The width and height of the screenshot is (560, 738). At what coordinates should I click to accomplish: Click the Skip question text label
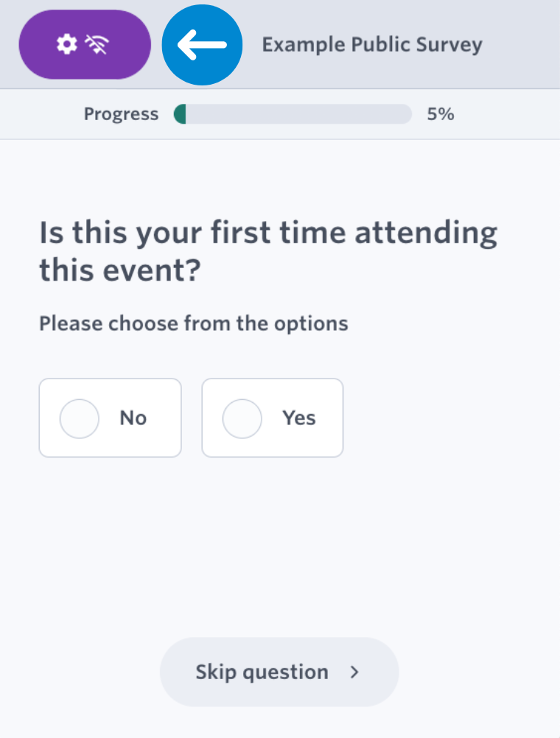click(262, 672)
